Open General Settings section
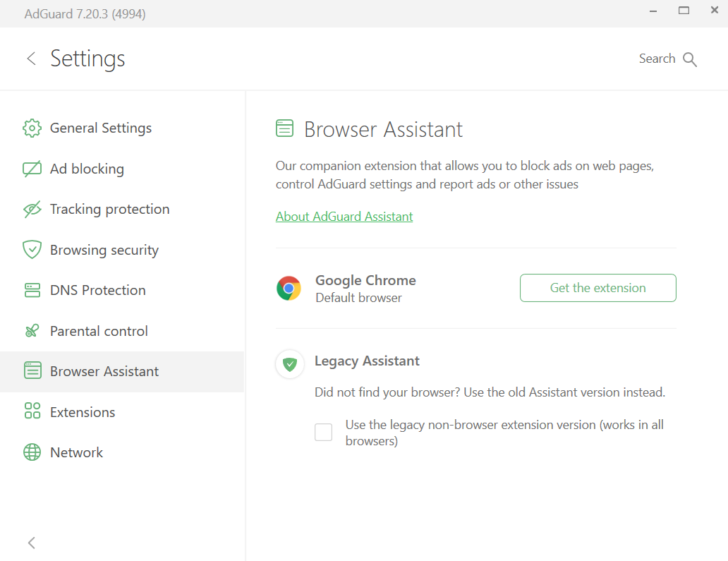Screen dimensions: 728x561 122,128
